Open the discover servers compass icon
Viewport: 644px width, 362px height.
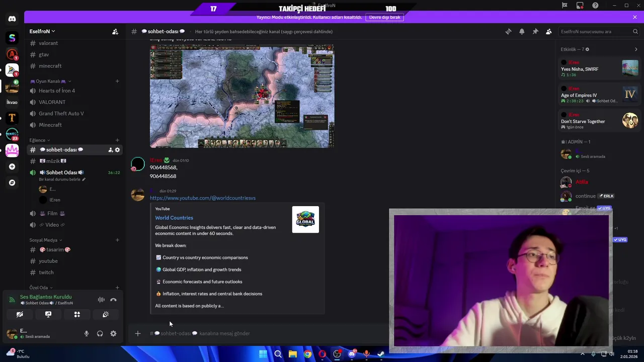coord(12,183)
